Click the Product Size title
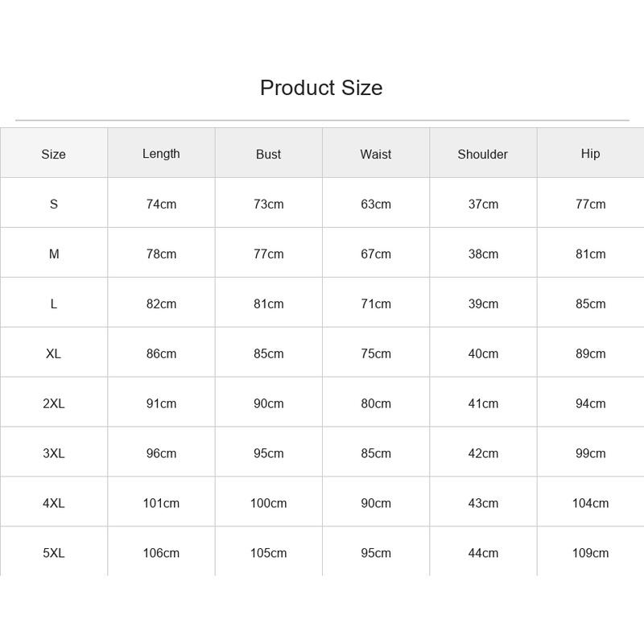Screen dimensions: 644x644 point(321,88)
